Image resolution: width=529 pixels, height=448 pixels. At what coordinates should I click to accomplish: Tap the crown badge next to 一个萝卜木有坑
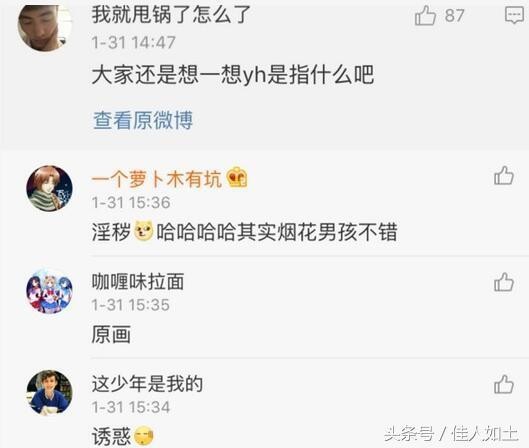(237, 178)
